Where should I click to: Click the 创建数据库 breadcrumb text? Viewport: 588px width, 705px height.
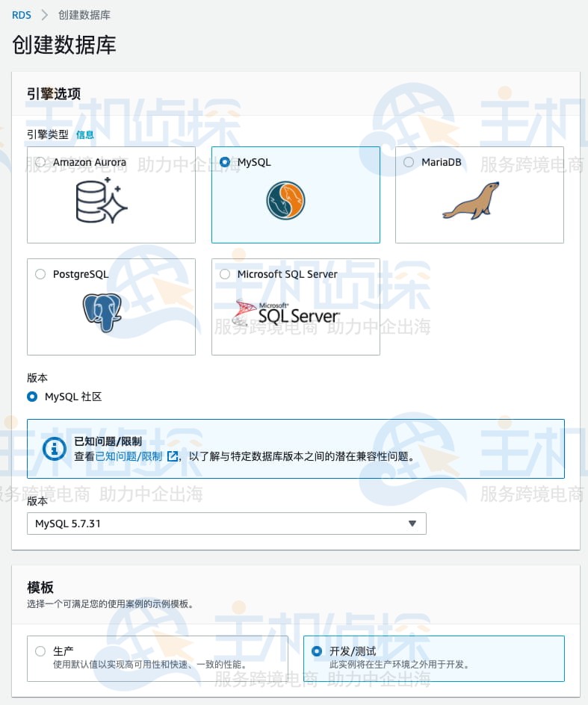point(84,15)
